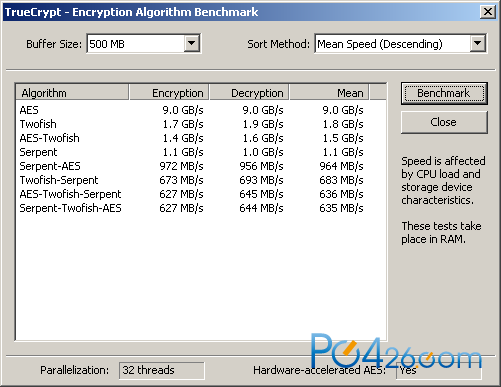Click Twofish's 1.7 GB/s encryption value
The image size is (501, 387).
(183, 124)
